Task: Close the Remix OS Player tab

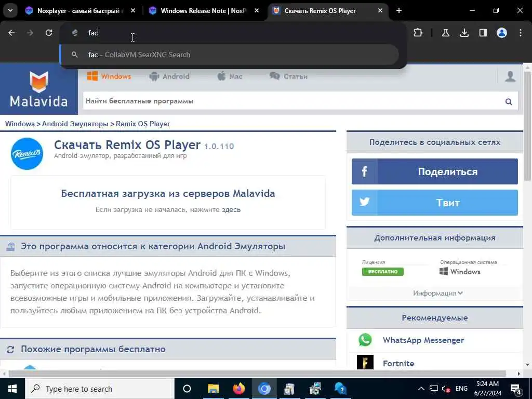Action: (380, 11)
